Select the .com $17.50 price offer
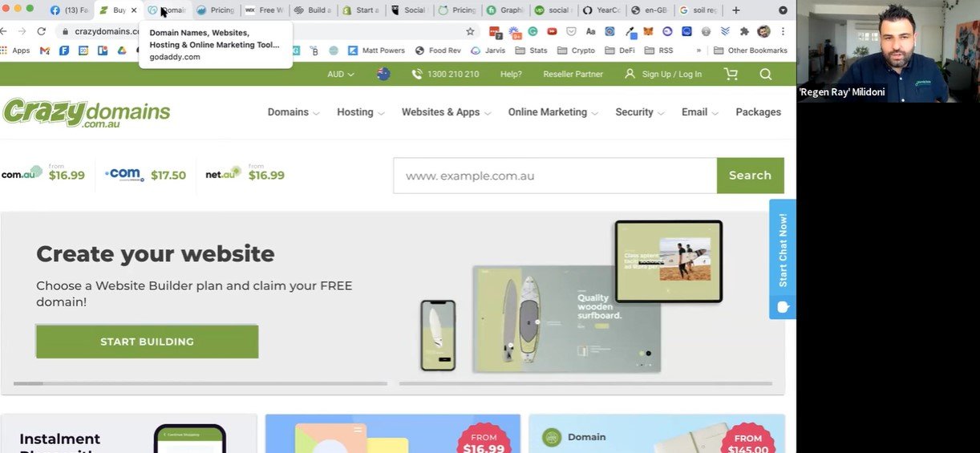Image resolution: width=980 pixels, height=453 pixels. pyautogui.click(x=145, y=174)
